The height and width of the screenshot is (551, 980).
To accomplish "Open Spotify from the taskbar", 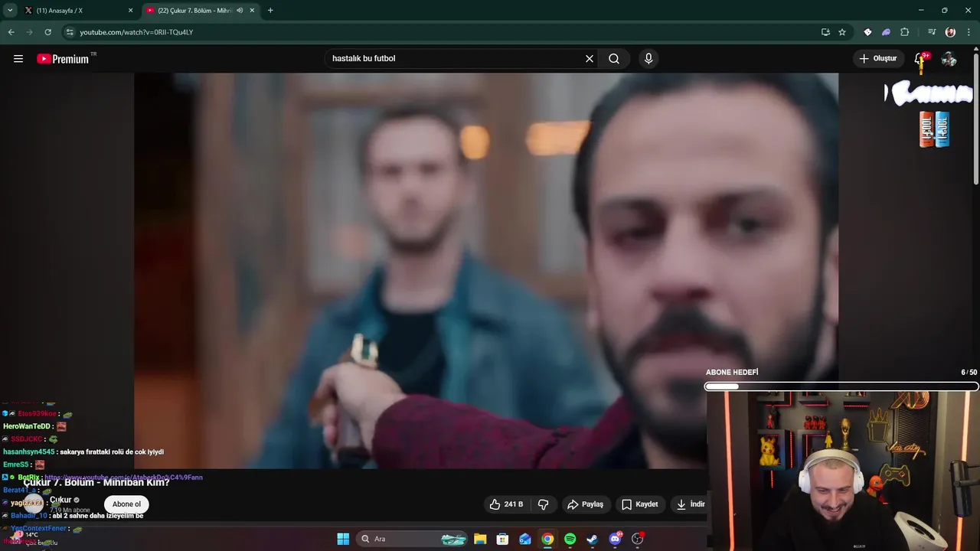I will pos(570,539).
